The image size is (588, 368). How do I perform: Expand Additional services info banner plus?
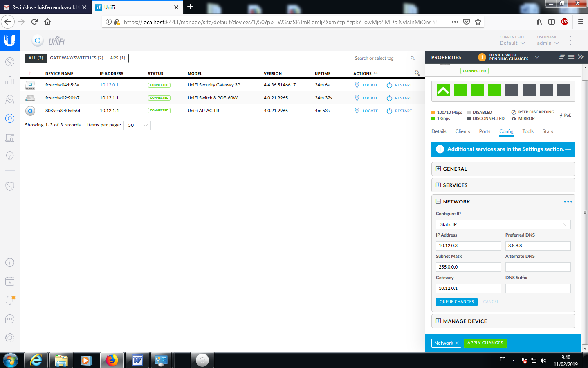pyautogui.click(x=568, y=149)
